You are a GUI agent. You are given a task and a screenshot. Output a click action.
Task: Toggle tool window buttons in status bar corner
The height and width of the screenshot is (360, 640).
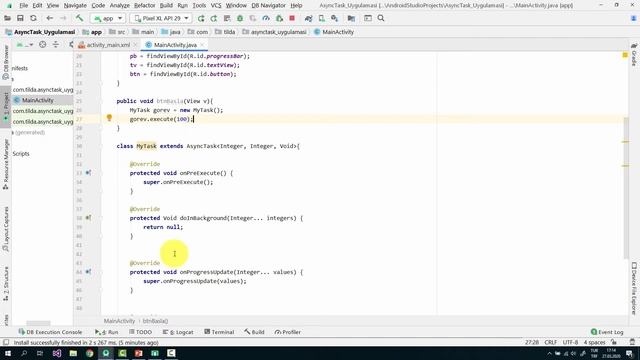[6, 342]
